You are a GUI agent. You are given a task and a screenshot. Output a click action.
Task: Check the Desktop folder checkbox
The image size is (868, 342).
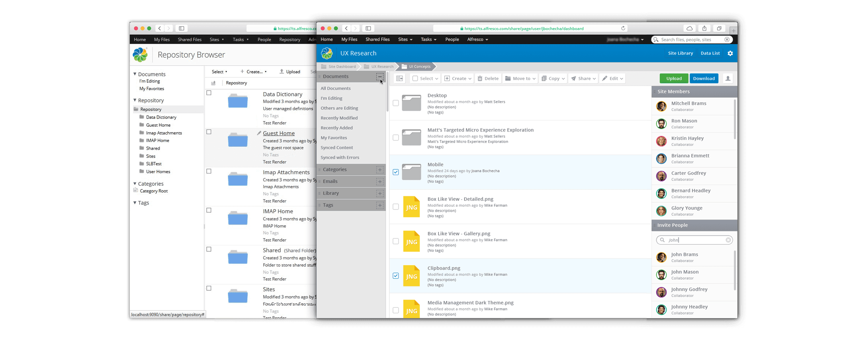pyautogui.click(x=395, y=103)
